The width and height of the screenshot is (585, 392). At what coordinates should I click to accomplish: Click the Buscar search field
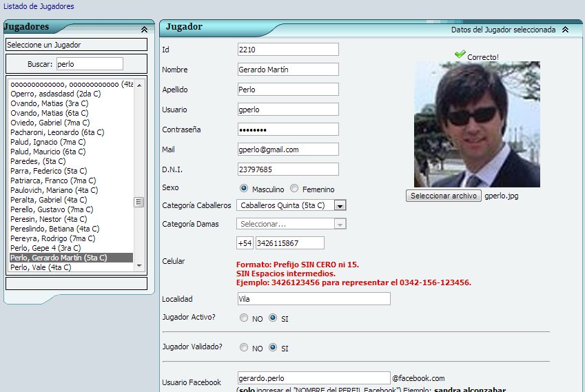[88, 64]
